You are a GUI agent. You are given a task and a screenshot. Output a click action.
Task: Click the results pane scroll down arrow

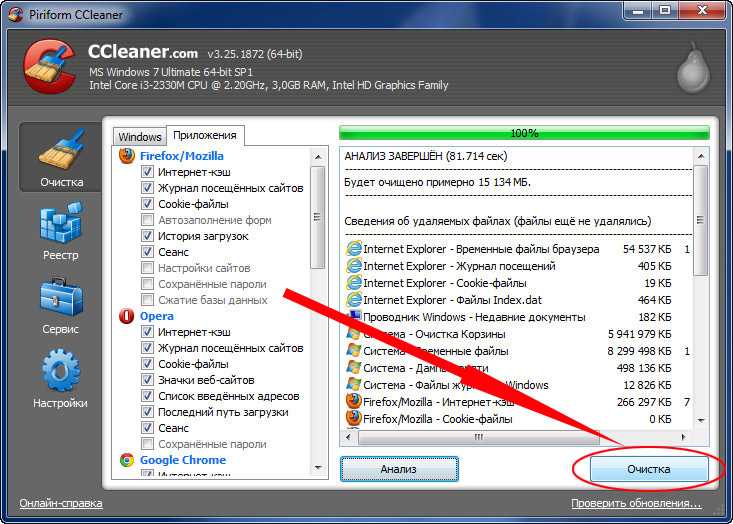701,421
